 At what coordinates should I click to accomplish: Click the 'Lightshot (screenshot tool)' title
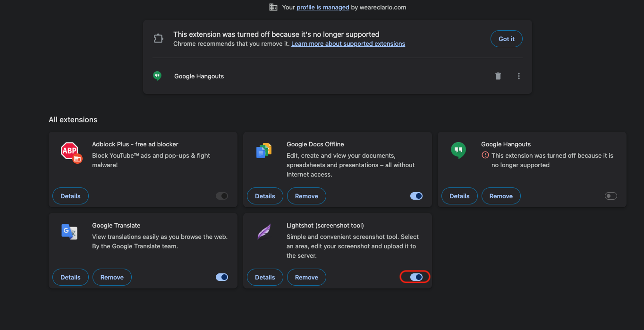325,225
